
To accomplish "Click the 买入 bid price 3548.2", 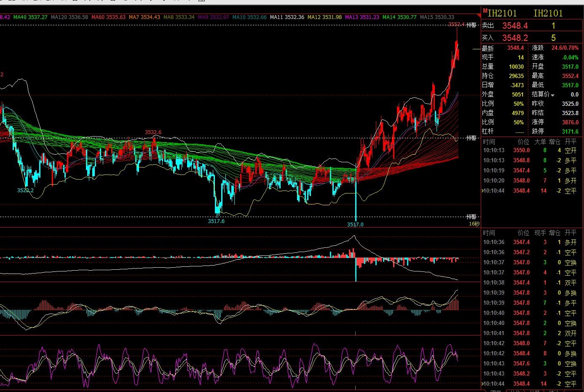I will pyautogui.click(x=515, y=38).
